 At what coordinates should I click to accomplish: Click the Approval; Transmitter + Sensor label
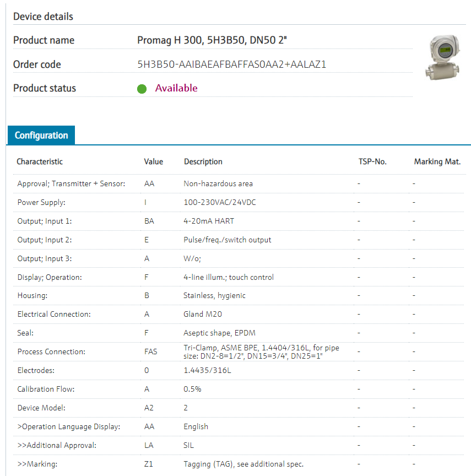click(x=71, y=183)
